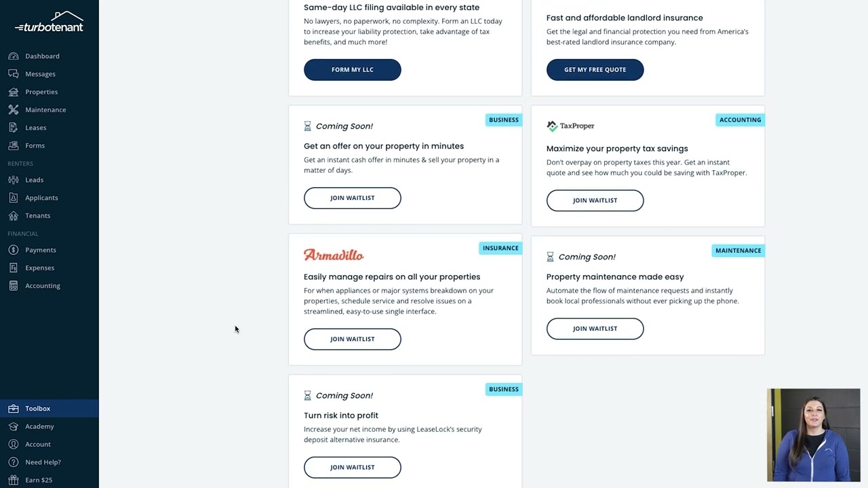Open the Accounting calculator icon
Screen dimensions: 868x488
click(14, 286)
